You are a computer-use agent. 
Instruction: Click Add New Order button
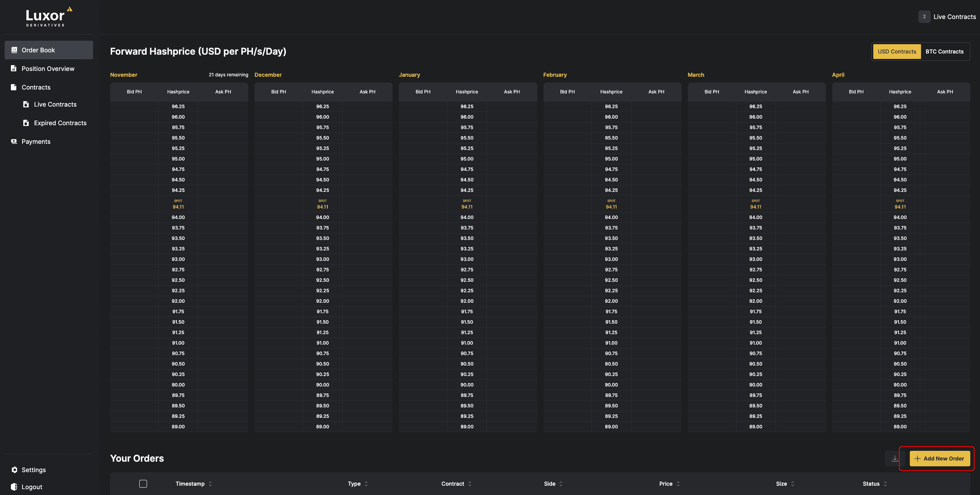(x=938, y=459)
